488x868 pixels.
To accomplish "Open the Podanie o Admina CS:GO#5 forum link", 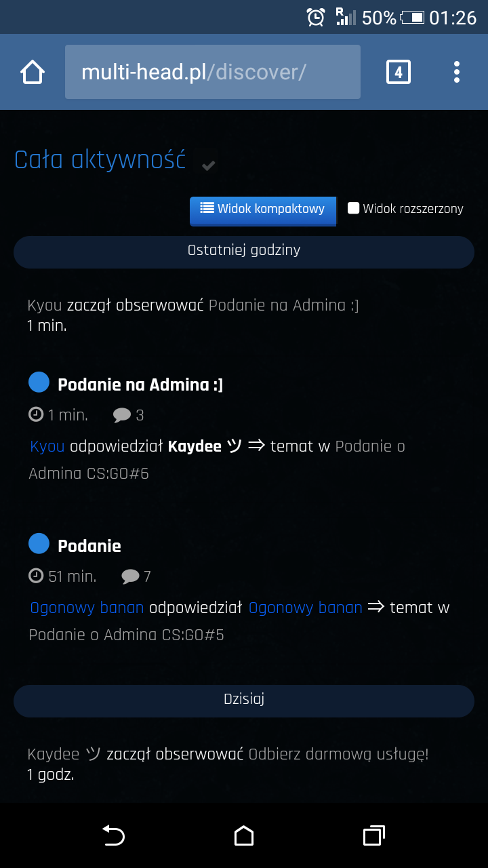I will coord(126,635).
